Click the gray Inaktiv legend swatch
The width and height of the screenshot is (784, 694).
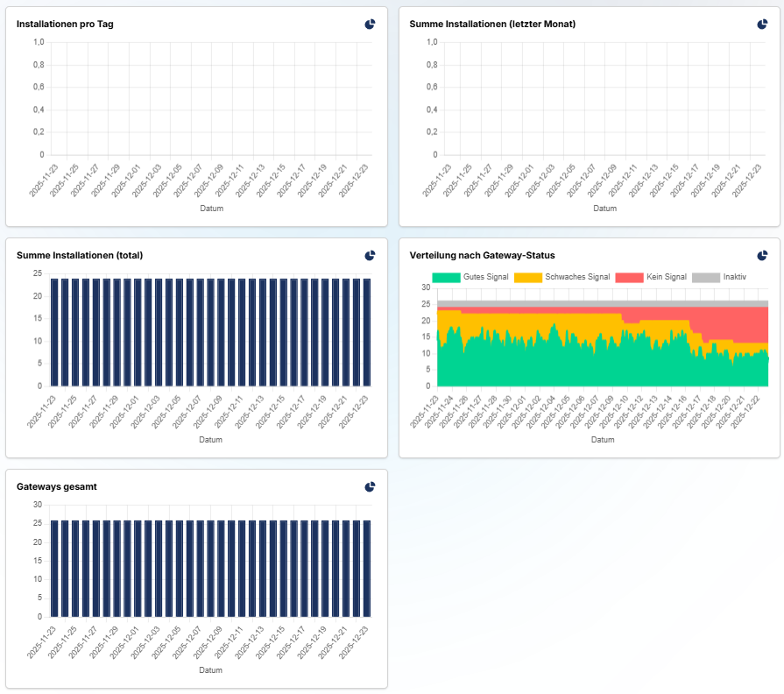[706, 277]
